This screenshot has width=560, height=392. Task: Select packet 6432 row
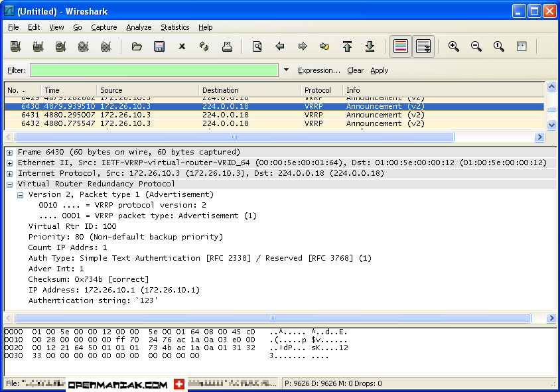[274, 123]
